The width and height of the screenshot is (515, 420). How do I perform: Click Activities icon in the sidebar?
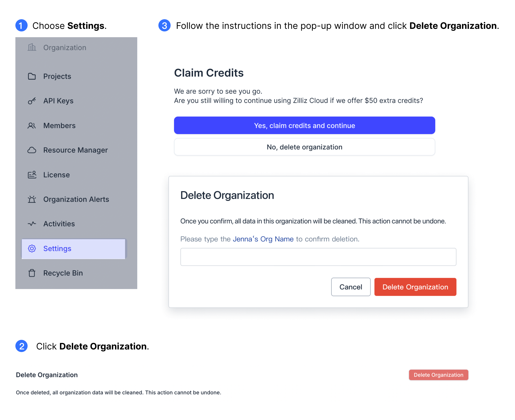tap(32, 223)
